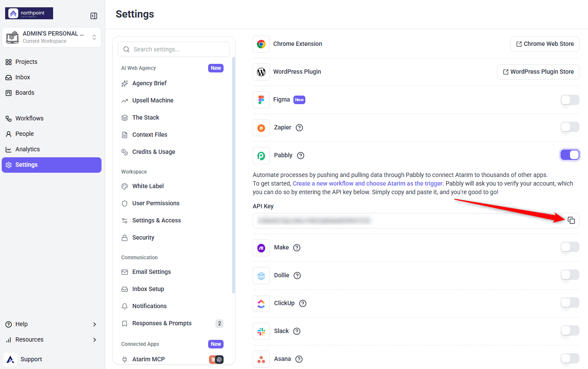
Task: Click the Asana help question icon
Action: [299, 359]
